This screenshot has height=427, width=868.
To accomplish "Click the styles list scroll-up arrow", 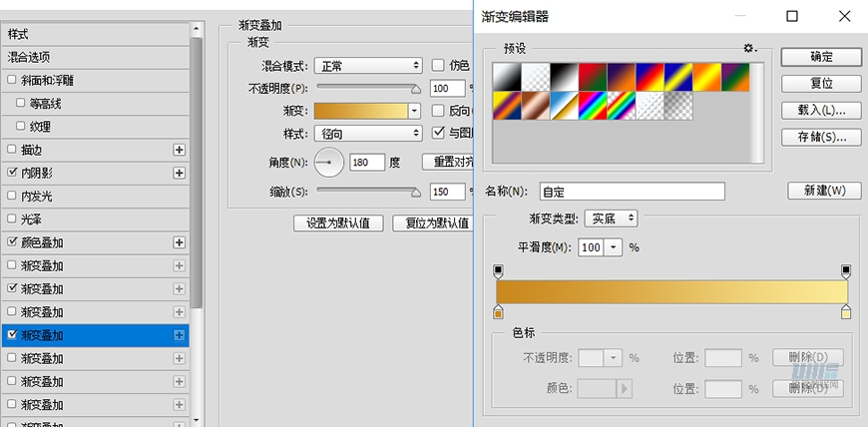I will click(197, 29).
